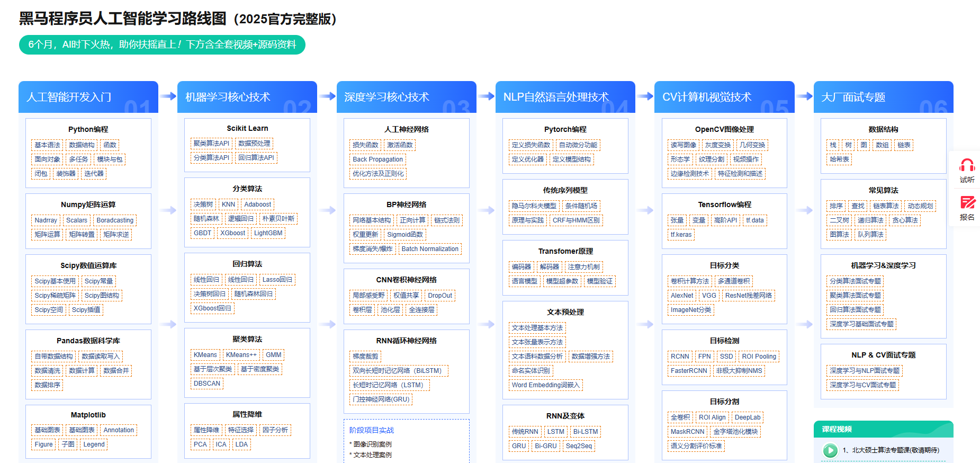The width and height of the screenshot is (980, 463).
Task: Click the arrow between 机器学习核心技术 and 深度学习核心技术
Action: pos(327,96)
